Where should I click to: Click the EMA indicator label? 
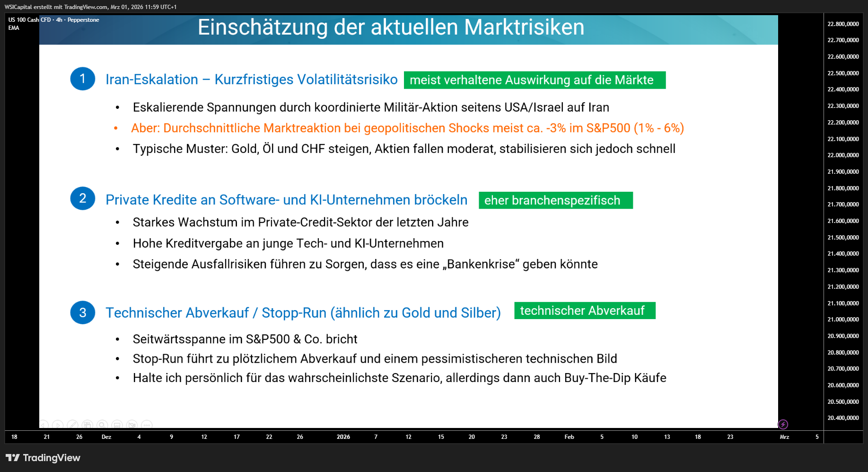(x=14, y=28)
